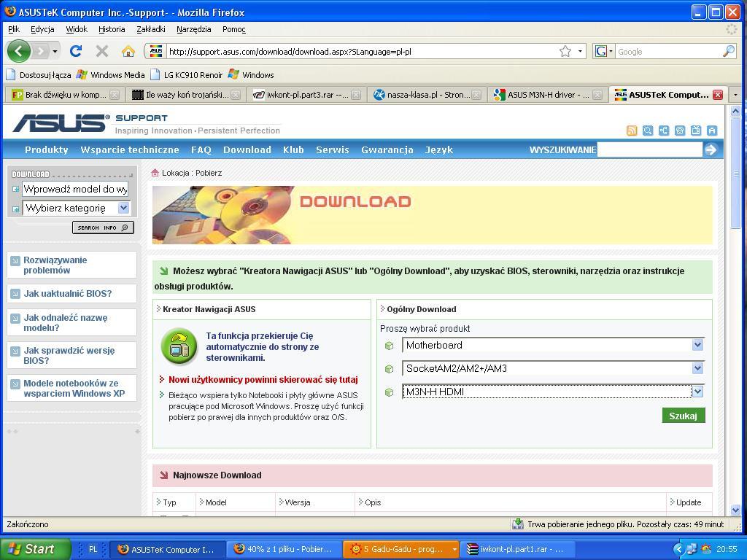Click the blue magnifier icon in ASUS header
This screenshot has height=560, width=747.
pyautogui.click(x=648, y=131)
